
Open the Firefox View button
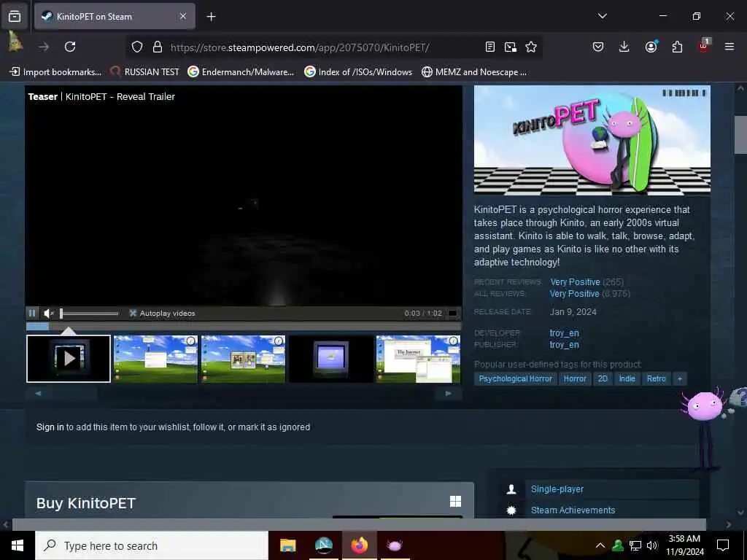tap(15, 17)
